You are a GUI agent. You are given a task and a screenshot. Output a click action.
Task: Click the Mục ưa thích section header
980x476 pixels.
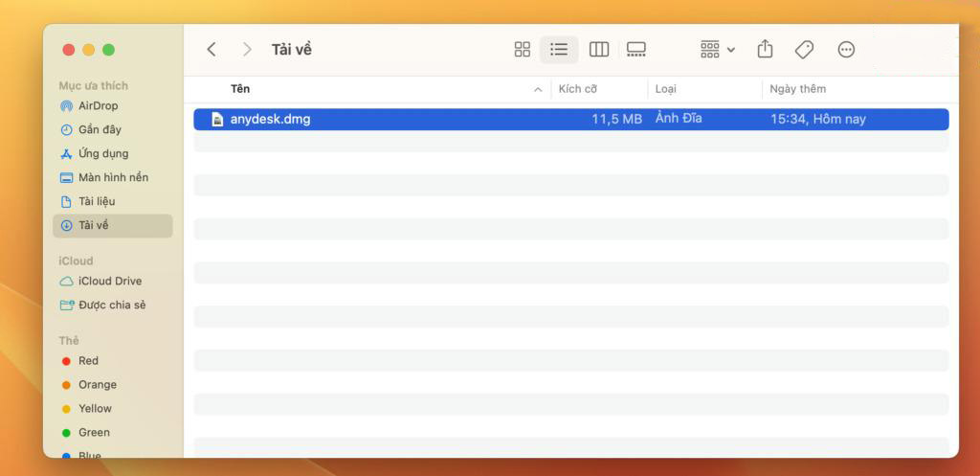[93, 85]
